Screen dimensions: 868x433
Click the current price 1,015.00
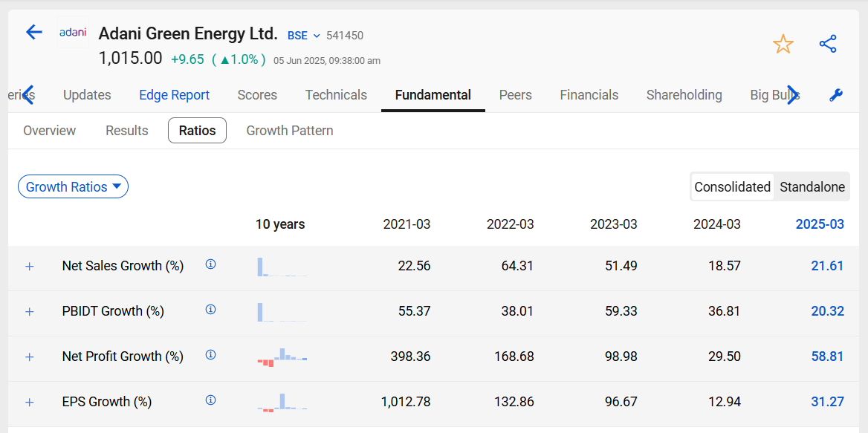[131, 58]
